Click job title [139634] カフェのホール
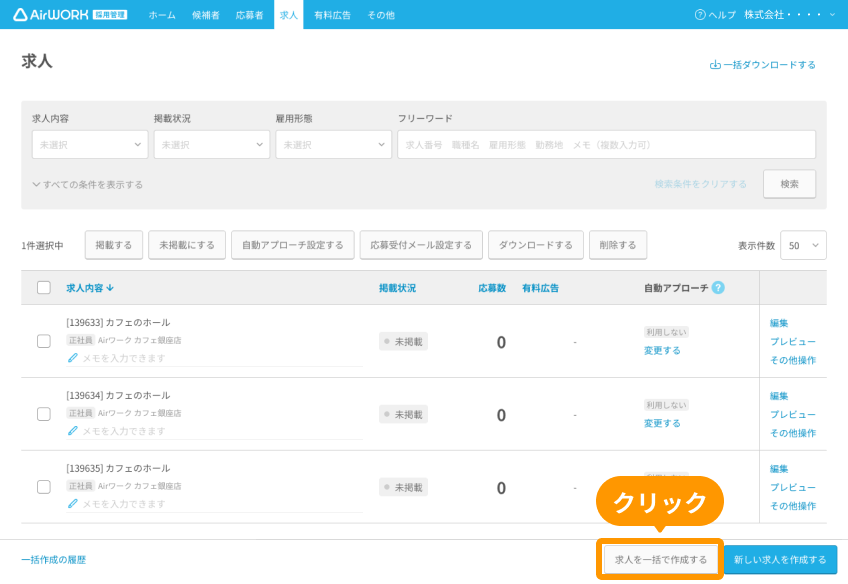 118,395
